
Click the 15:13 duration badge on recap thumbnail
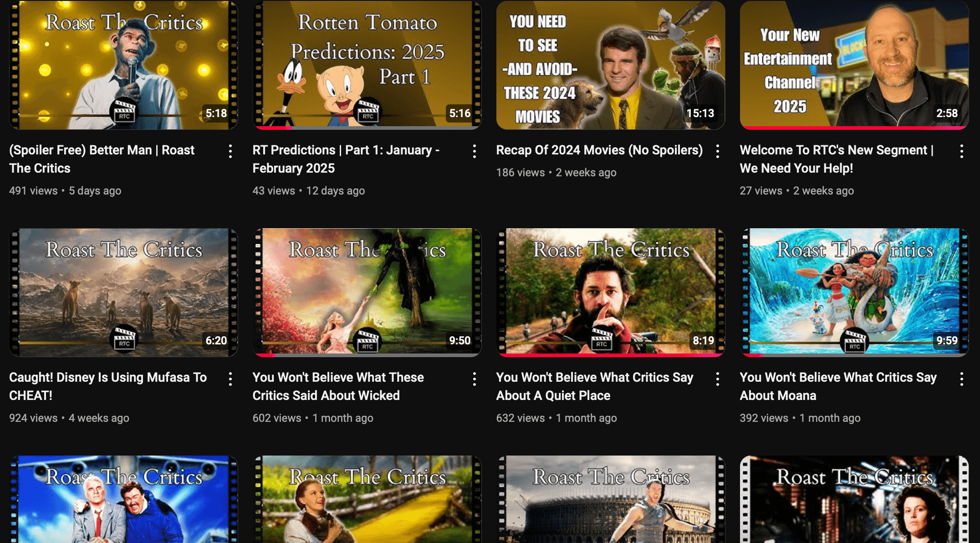tap(700, 113)
